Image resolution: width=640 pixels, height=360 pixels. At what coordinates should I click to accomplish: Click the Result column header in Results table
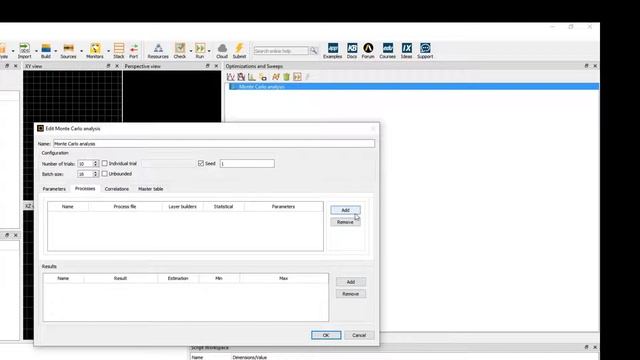click(x=120, y=278)
